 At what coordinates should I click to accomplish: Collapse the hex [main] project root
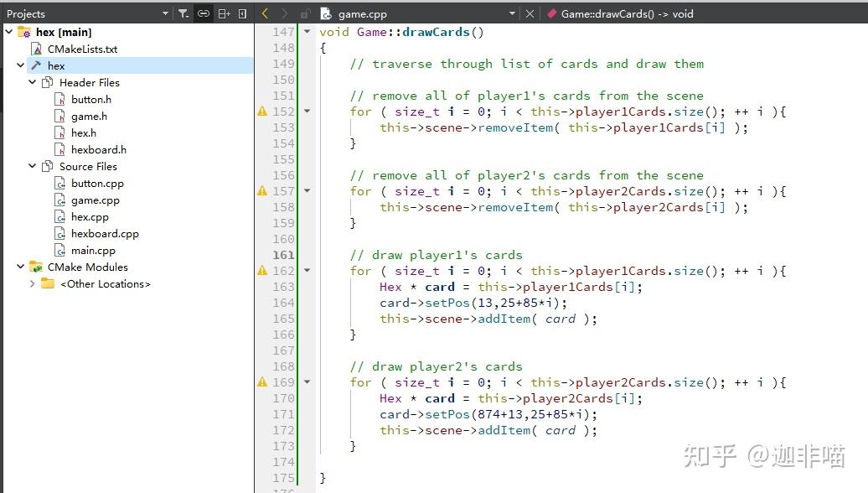[x=9, y=32]
